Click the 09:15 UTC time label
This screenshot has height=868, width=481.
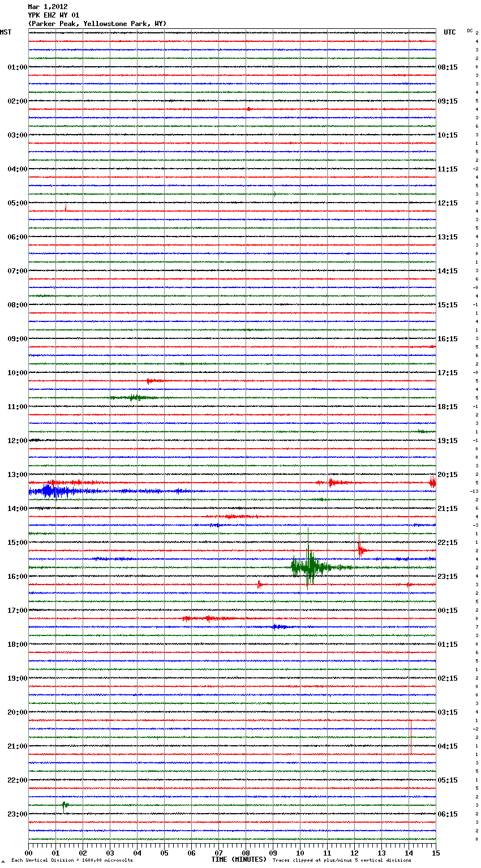point(448,101)
